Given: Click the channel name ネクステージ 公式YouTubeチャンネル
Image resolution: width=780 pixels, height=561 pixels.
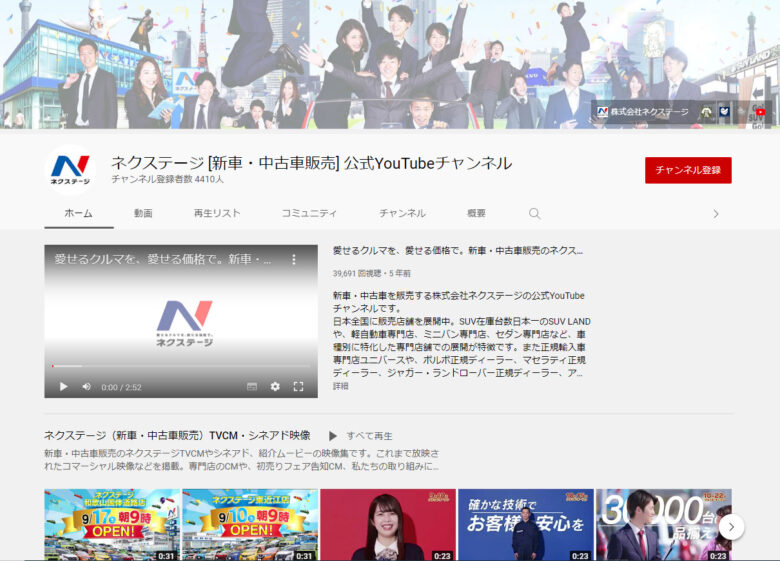Looking at the screenshot, I should [x=311, y=163].
